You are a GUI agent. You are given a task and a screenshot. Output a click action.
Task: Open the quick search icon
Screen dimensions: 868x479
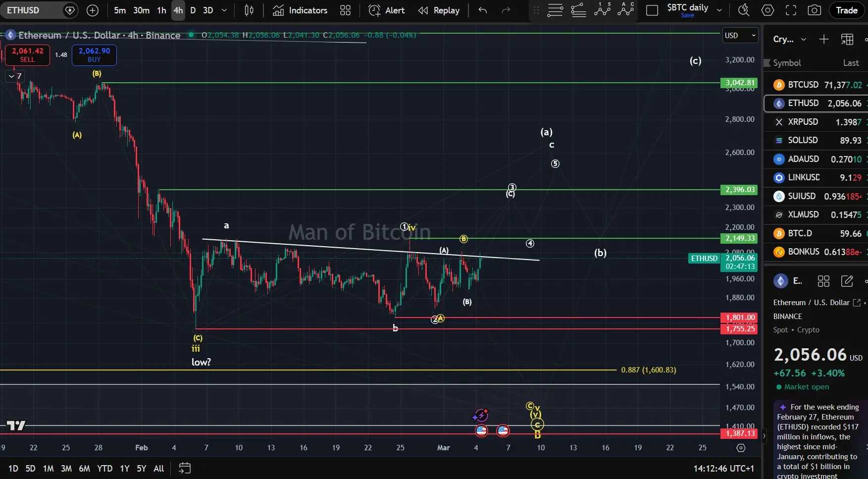click(744, 10)
